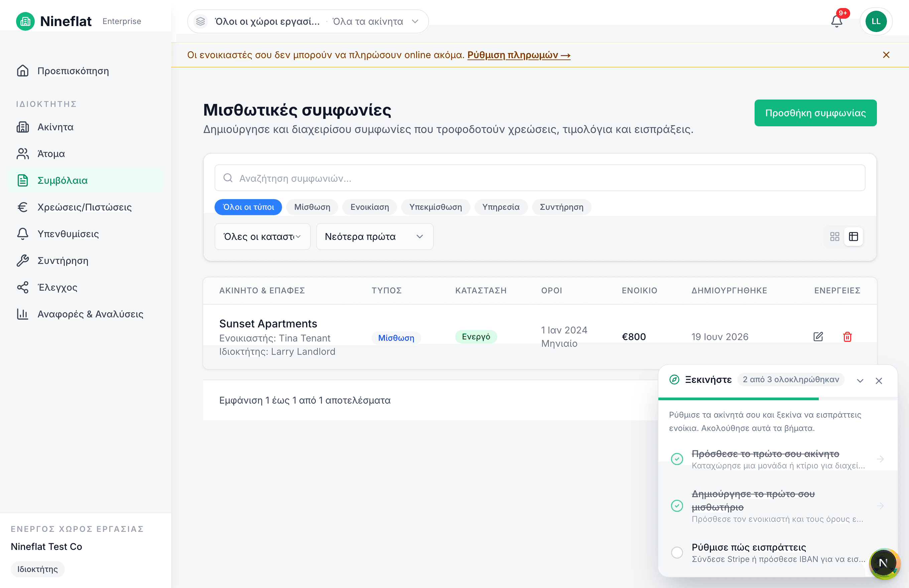
Task: Open Ακίνητα in the sidebar
Action: (x=86, y=127)
